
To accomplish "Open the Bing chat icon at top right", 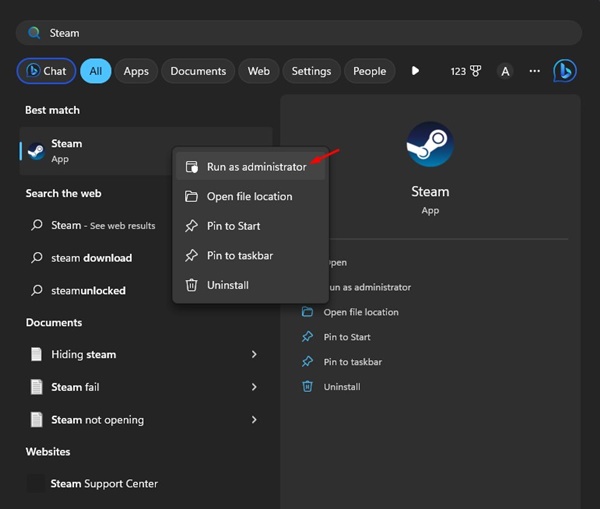I will coord(565,71).
